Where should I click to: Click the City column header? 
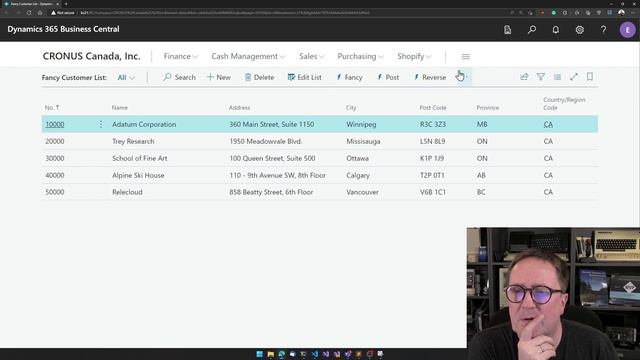click(351, 107)
